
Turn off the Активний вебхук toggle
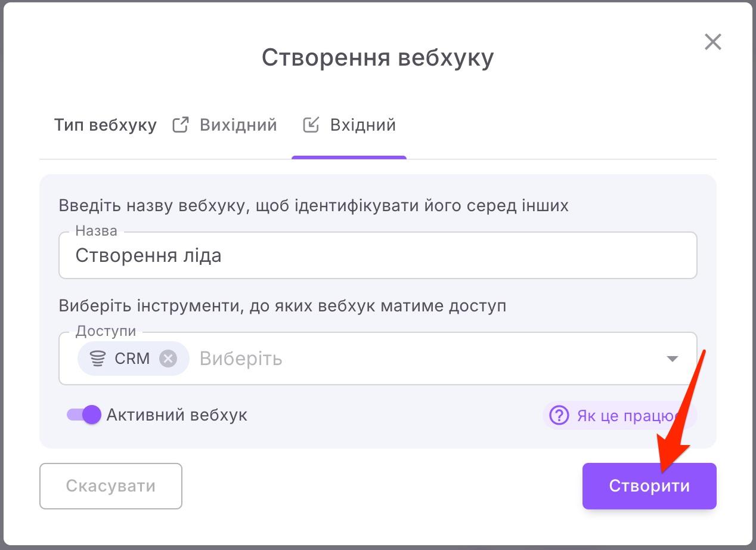83,414
